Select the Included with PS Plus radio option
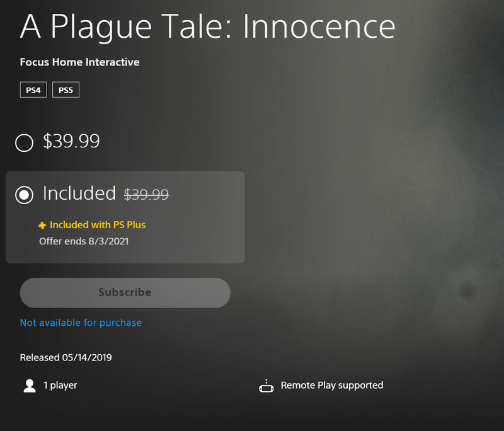 coord(24,195)
